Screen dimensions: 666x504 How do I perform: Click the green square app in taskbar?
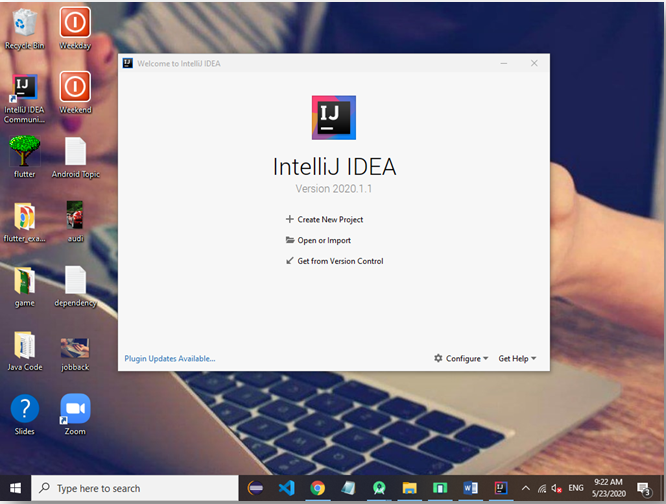coord(440,488)
